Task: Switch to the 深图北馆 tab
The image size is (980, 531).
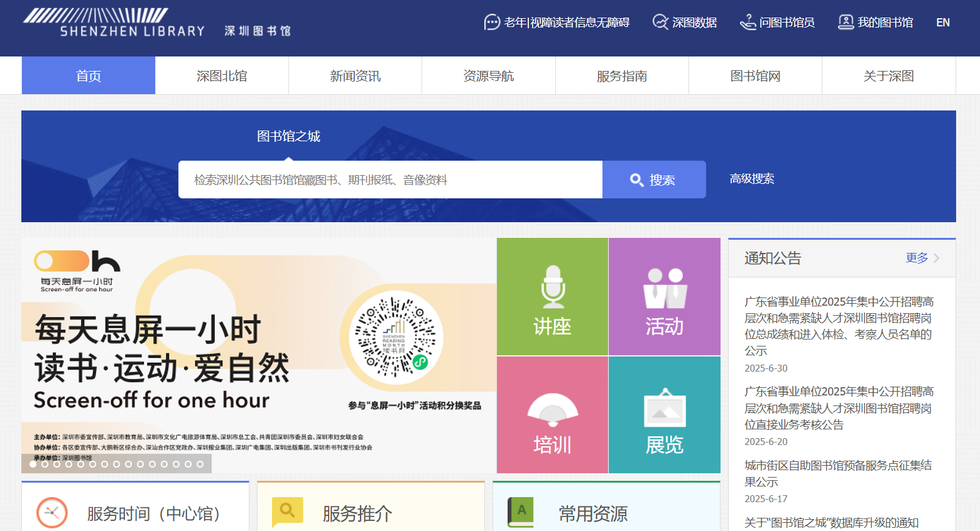Action: click(221, 75)
